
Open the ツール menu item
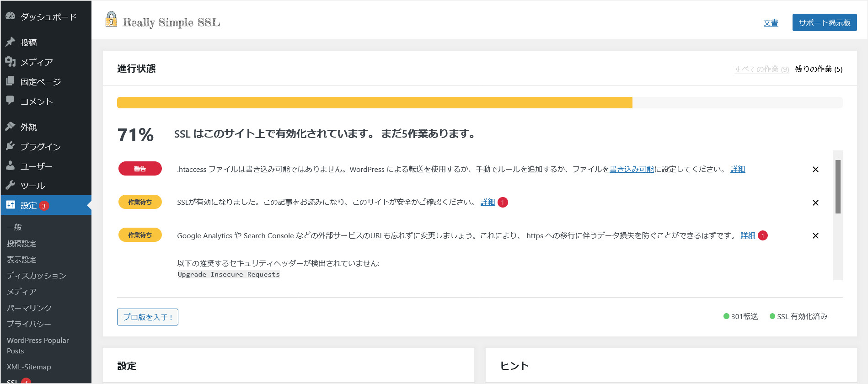[46, 186]
